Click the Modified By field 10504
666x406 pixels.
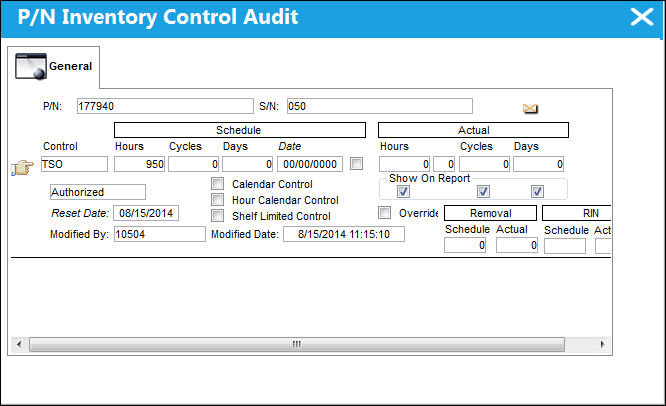160,234
